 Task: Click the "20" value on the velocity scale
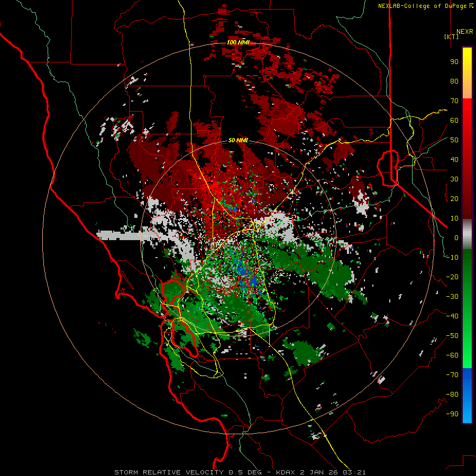tap(454, 198)
